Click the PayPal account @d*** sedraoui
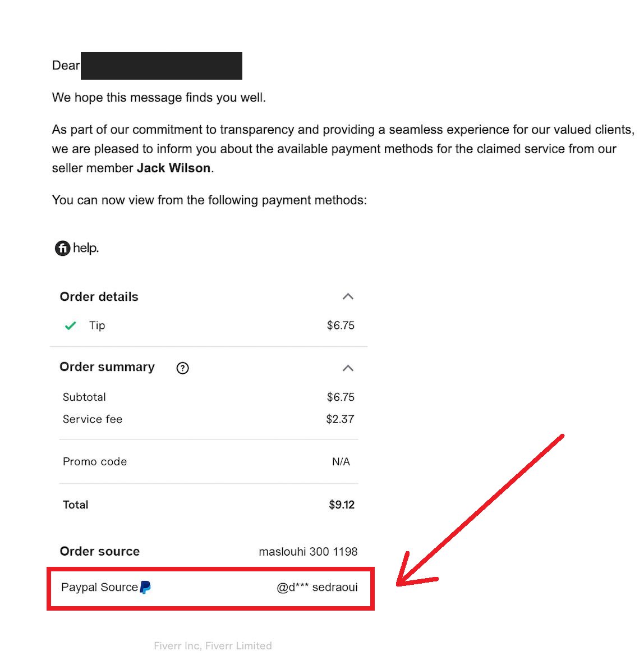The width and height of the screenshot is (644, 669). (317, 587)
